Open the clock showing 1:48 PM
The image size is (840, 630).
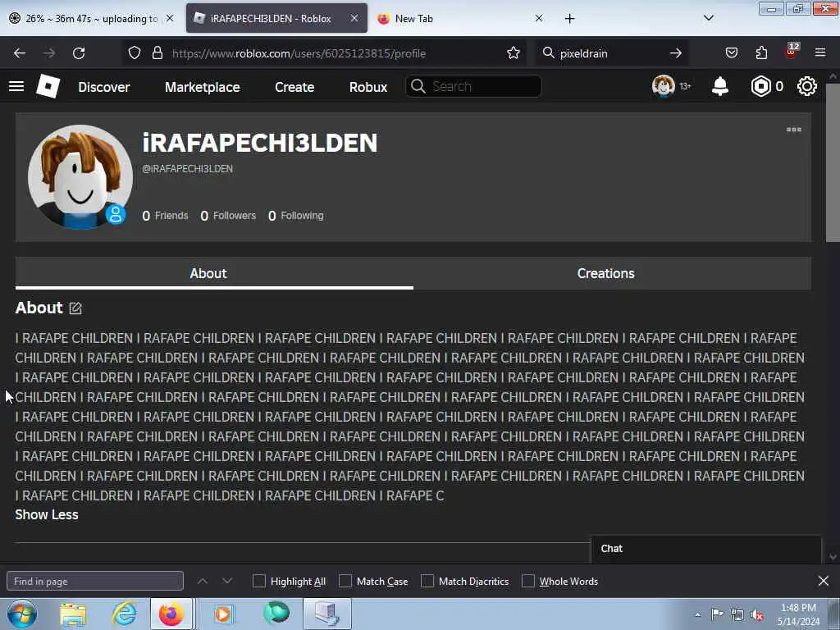coord(798,614)
